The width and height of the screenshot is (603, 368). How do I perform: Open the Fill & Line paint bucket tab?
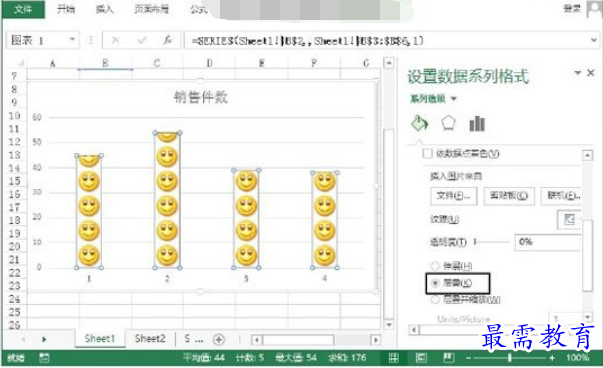(419, 123)
